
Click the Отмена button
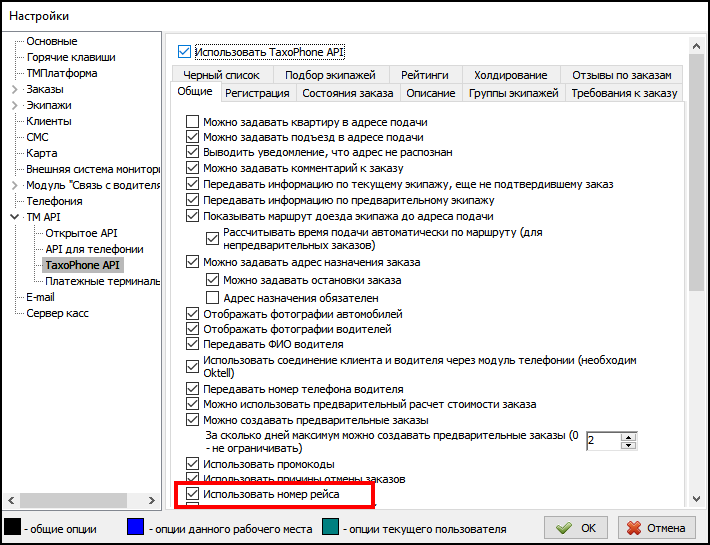coord(657,528)
